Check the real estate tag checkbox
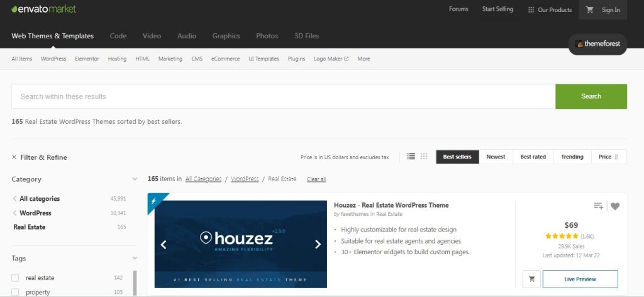 coord(15,278)
